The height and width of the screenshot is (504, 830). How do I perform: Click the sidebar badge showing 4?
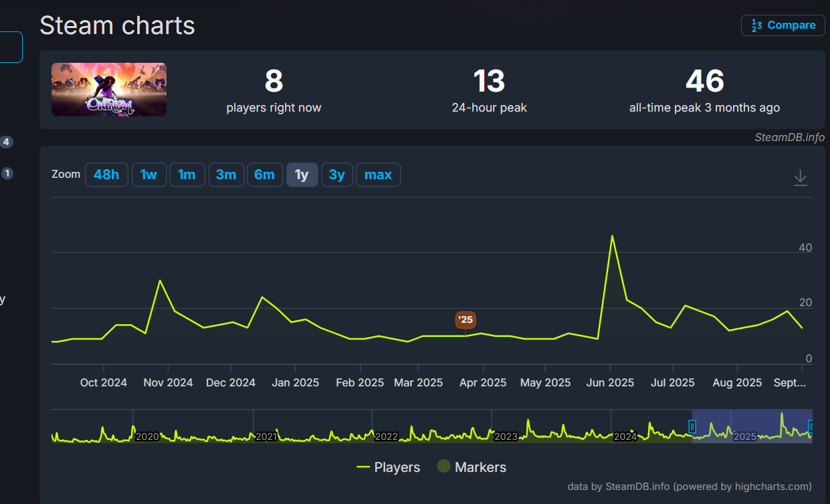(7, 142)
